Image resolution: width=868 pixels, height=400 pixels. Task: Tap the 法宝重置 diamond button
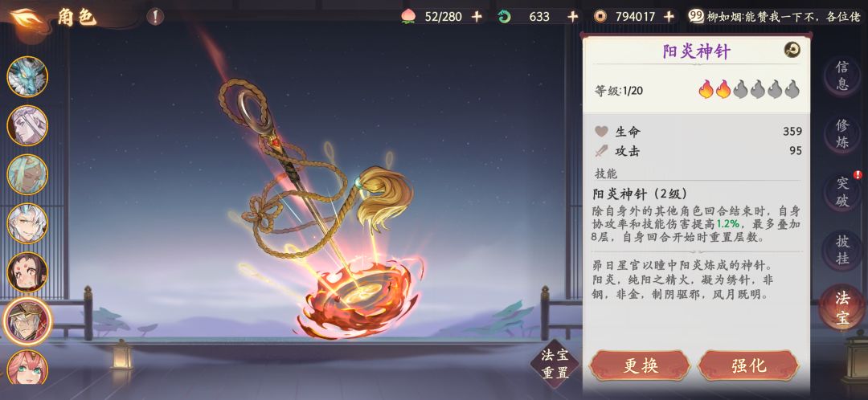tap(555, 364)
